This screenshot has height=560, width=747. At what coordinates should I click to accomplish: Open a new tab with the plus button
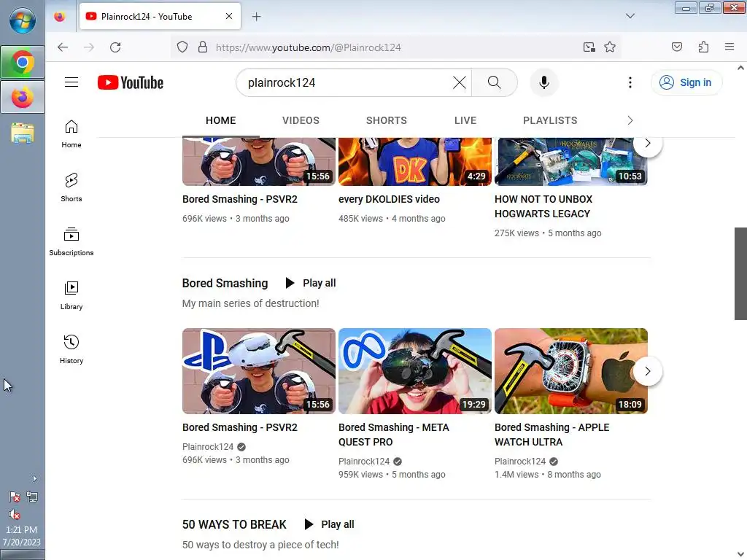[x=256, y=17]
